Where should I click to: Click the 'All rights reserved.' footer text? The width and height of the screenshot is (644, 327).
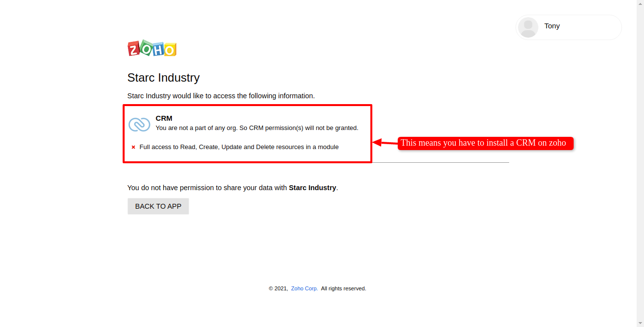(x=343, y=288)
